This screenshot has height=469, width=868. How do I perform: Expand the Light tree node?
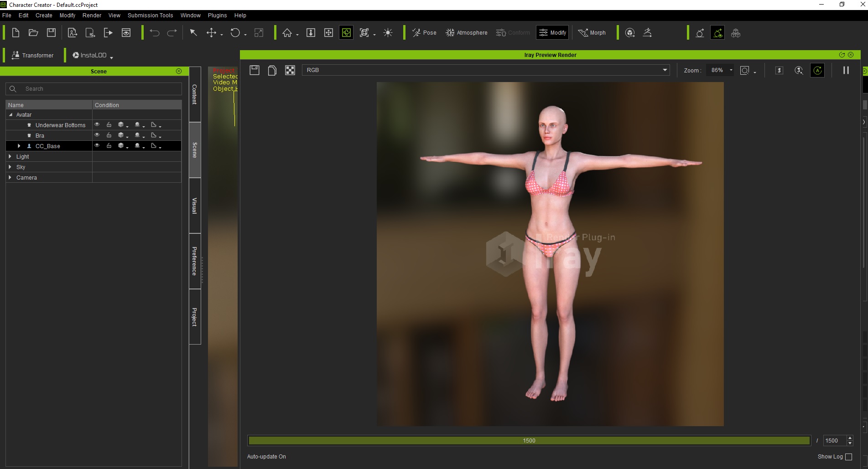pos(10,157)
